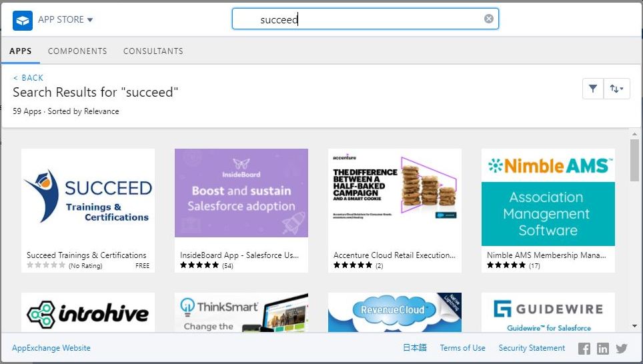
Task: Open the Terms of Use link
Action: coord(462,348)
